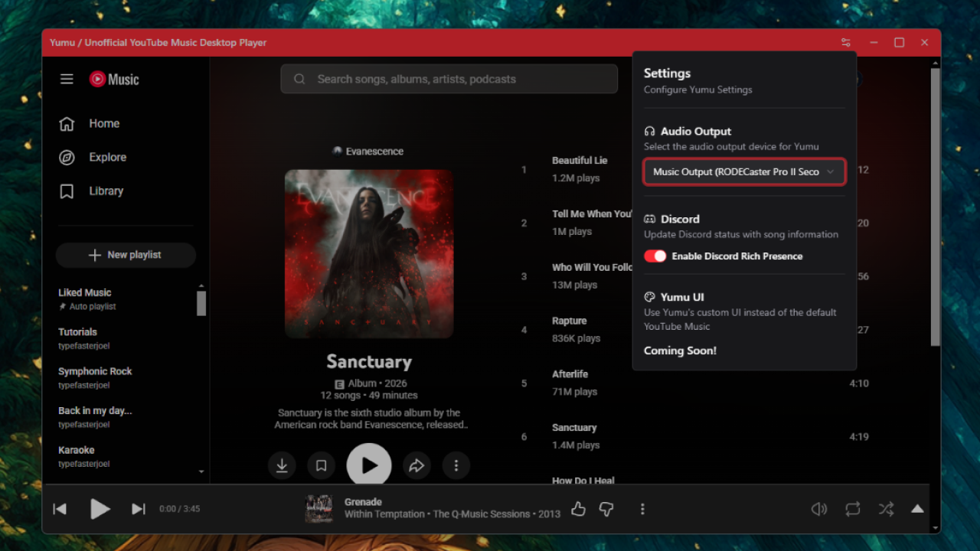Play track Who Will You Follow
The height and width of the screenshot is (551, 980).
pos(593,267)
